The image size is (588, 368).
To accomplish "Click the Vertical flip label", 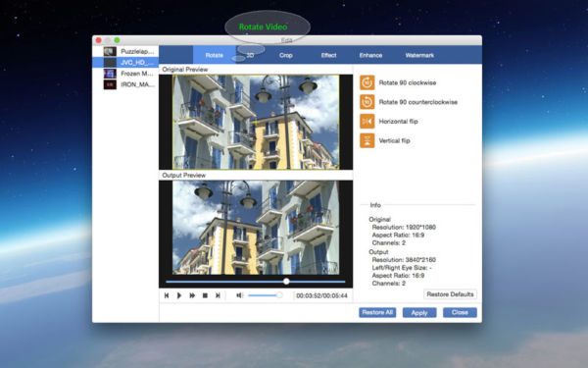I will point(395,140).
